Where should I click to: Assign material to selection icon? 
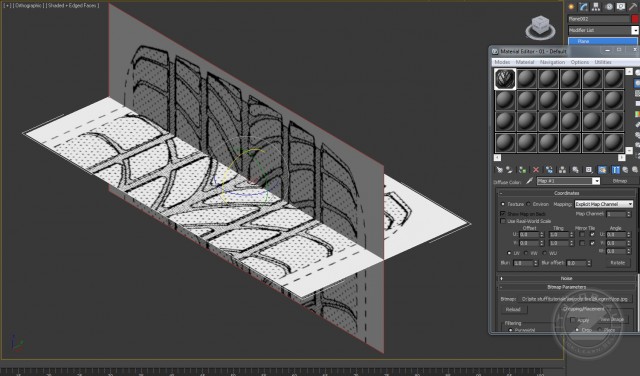coord(522,170)
